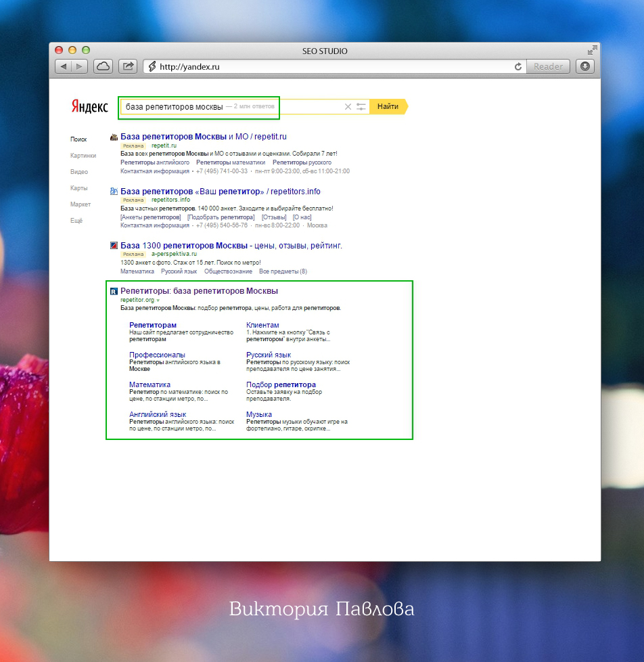The width and height of the screenshot is (644, 662).
Task: Open the Share button in toolbar
Action: pyautogui.click(x=128, y=66)
